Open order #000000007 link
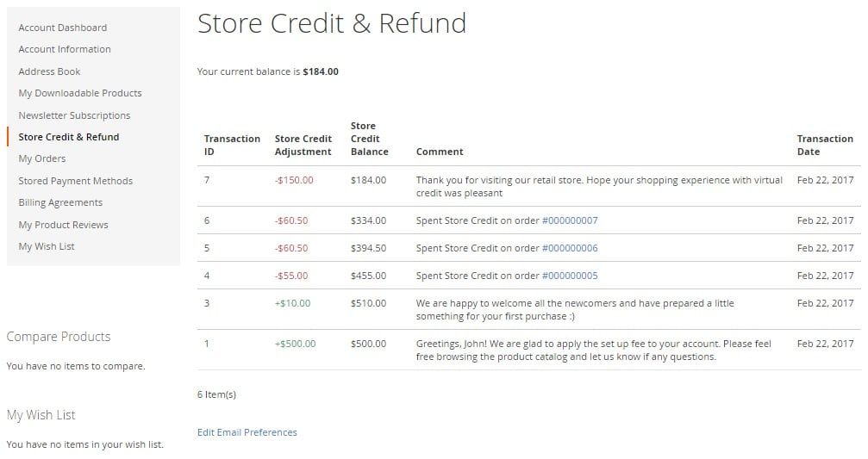The width and height of the screenshot is (868, 459). [x=570, y=220]
